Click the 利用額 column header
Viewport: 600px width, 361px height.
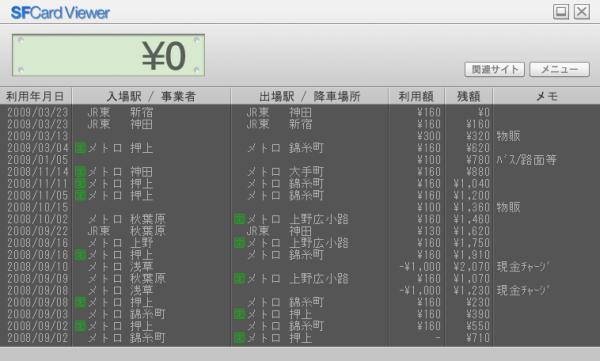[x=416, y=96]
